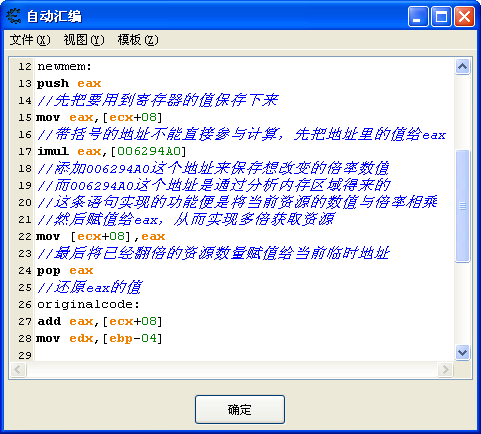Open the 文件 menu
Image resolution: width=481 pixels, height=434 pixels.
(x=30, y=40)
